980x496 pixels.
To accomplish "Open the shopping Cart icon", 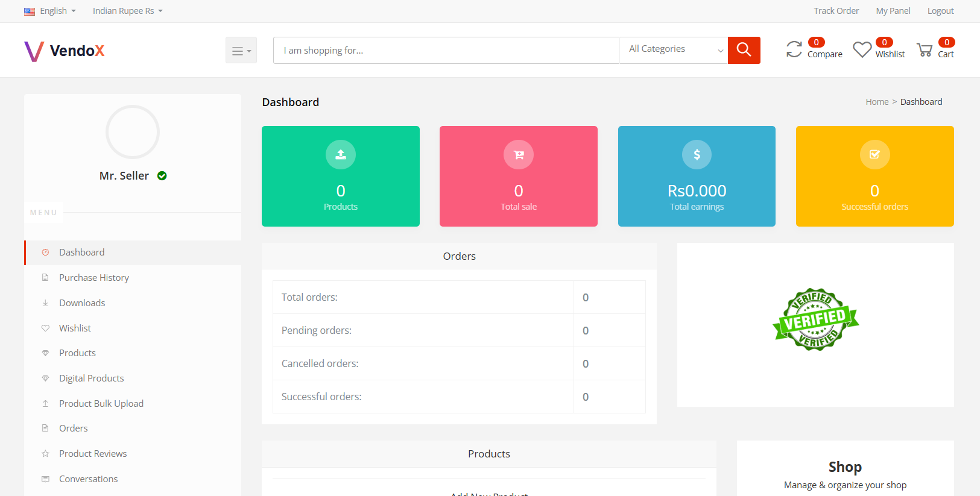I will [924, 50].
